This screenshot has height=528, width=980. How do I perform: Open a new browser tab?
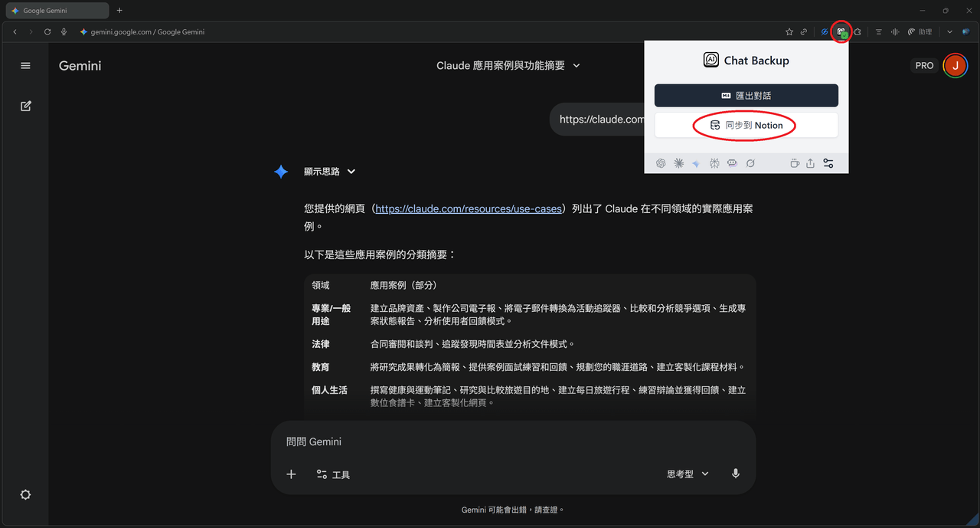119,11
